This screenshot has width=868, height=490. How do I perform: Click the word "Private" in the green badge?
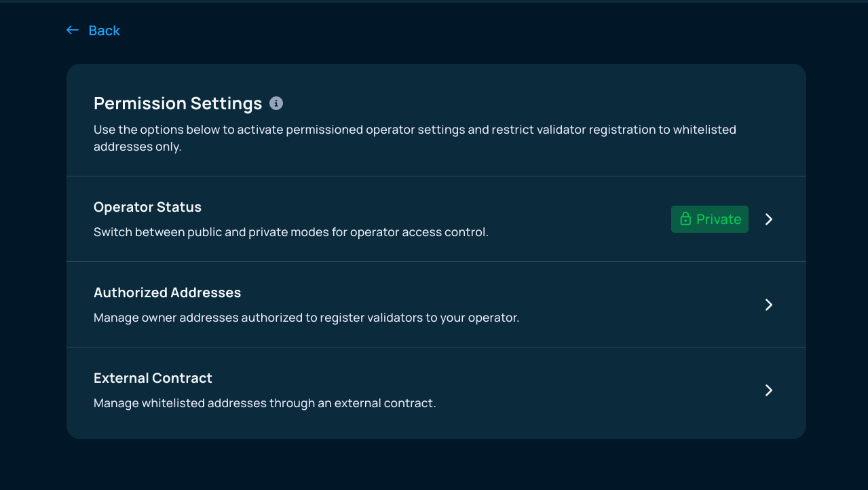coord(719,219)
